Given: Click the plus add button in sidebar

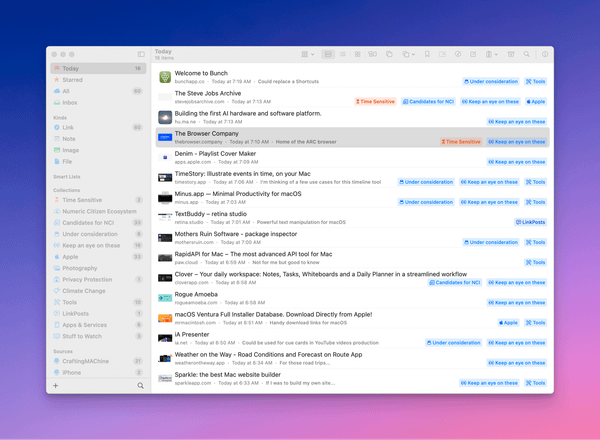Looking at the screenshot, I should tap(55, 386).
